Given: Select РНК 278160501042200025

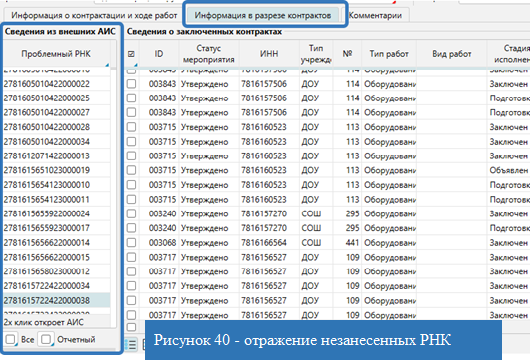Looking at the screenshot, I should (57, 98).
